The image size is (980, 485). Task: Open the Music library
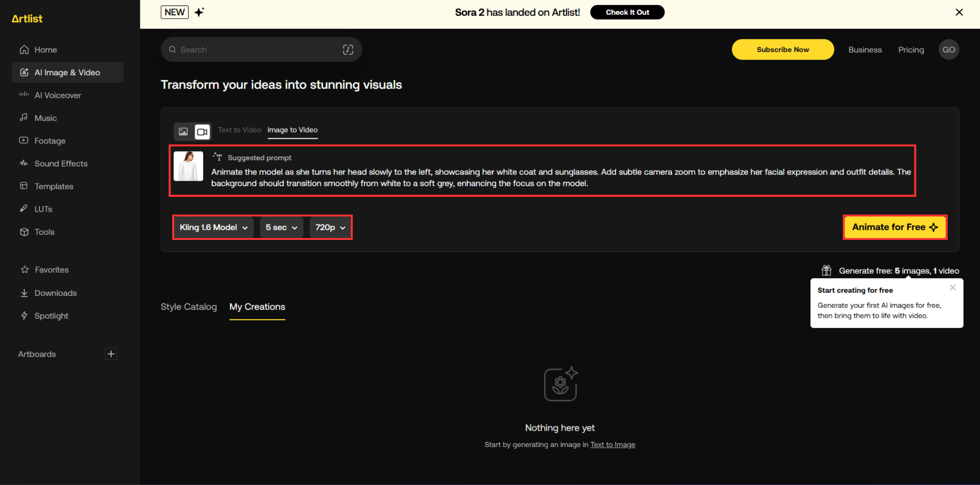(x=46, y=118)
